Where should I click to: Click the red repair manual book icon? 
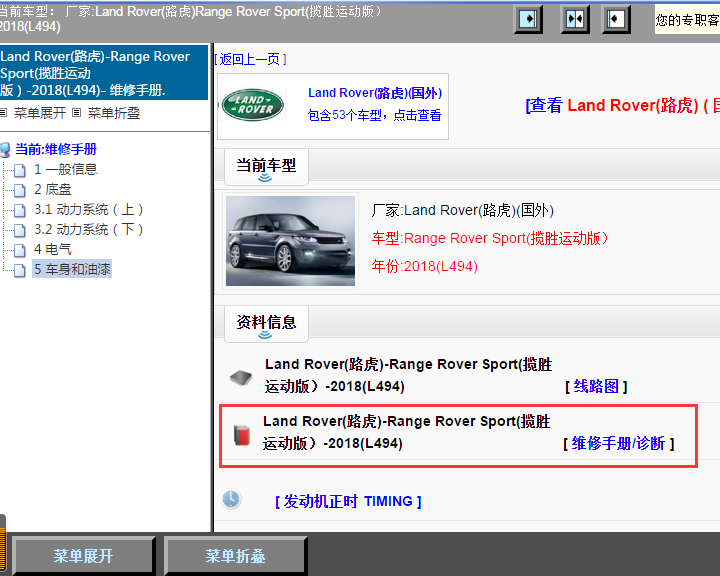click(x=242, y=435)
